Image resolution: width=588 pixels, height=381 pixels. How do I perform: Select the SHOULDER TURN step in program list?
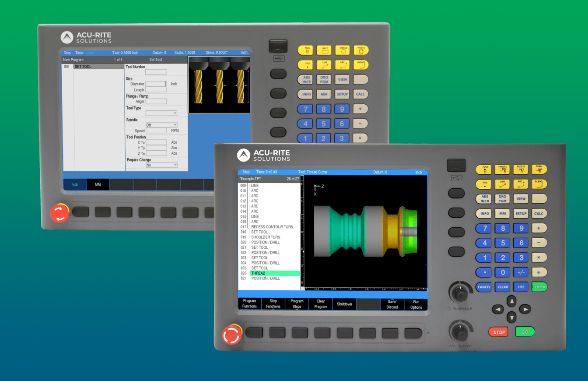pyautogui.click(x=266, y=237)
